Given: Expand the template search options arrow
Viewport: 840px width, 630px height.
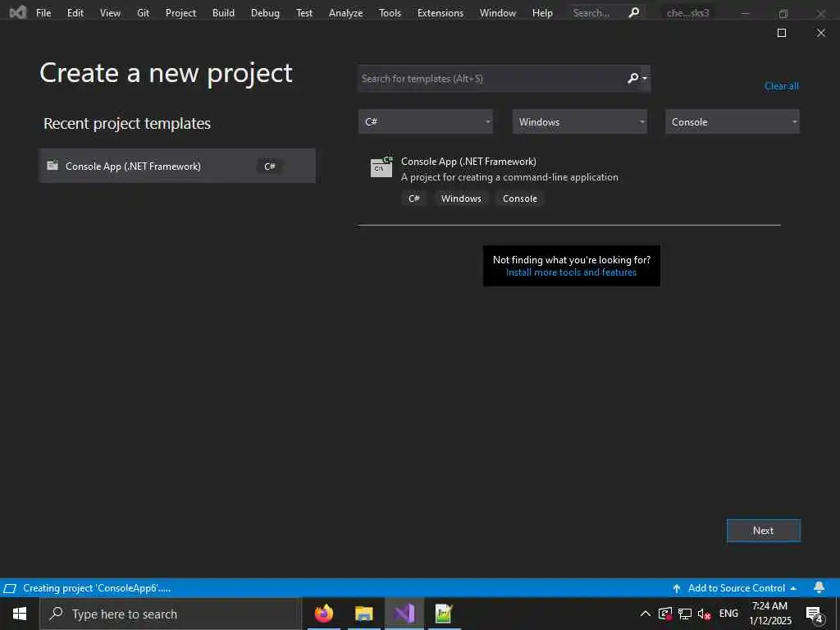Looking at the screenshot, I should click(645, 79).
